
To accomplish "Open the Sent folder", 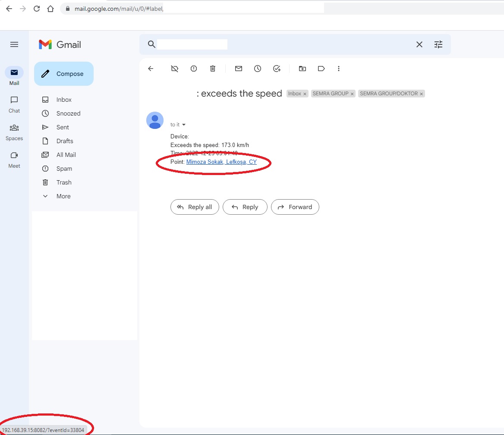I will [x=62, y=127].
